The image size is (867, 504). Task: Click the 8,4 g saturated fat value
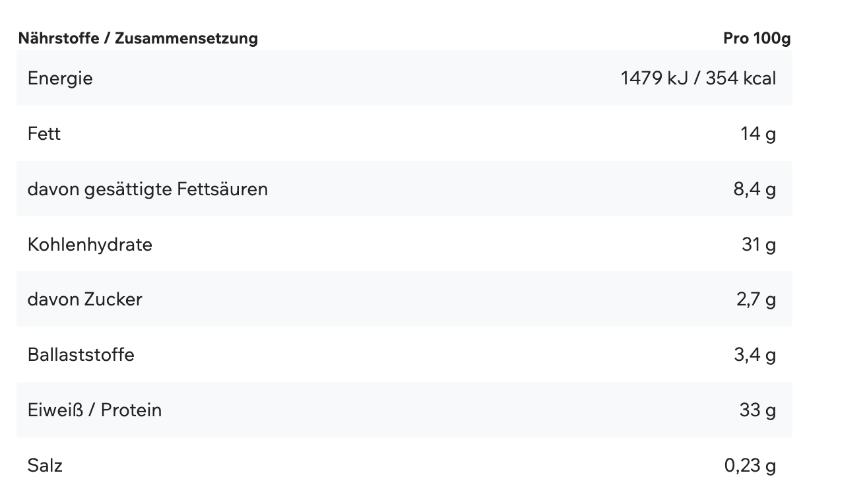click(754, 189)
